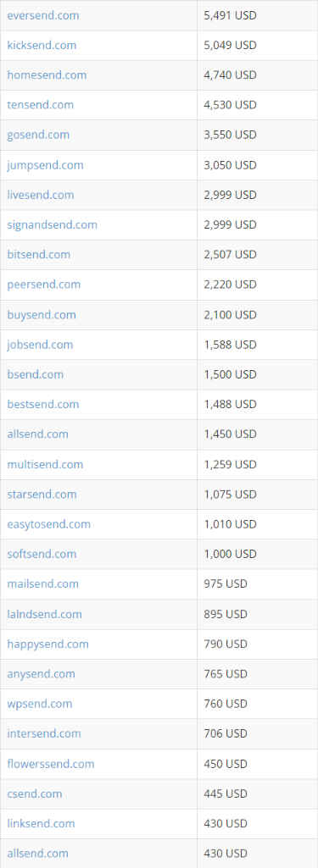Open homesend.com domain entry
Image resolution: width=318 pixels, height=868 pixels.
(47, 75)
